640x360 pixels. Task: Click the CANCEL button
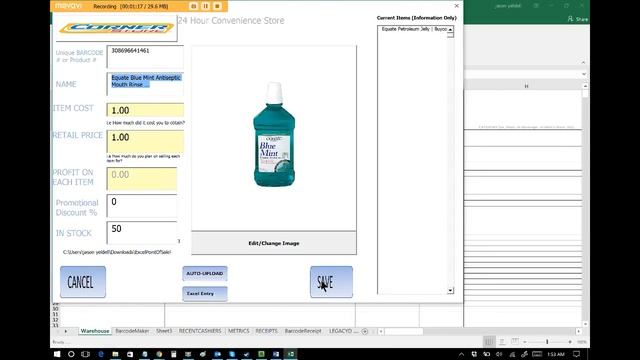(83, 282)
